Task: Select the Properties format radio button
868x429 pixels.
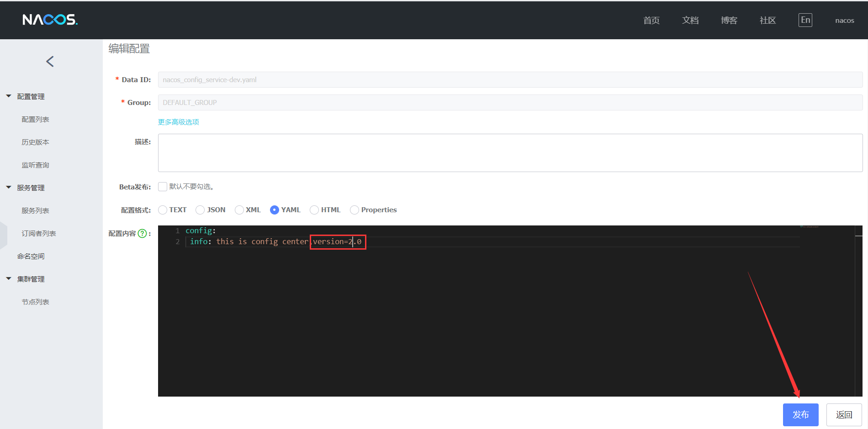Action: pyautogui.click(x=355, y=209)
